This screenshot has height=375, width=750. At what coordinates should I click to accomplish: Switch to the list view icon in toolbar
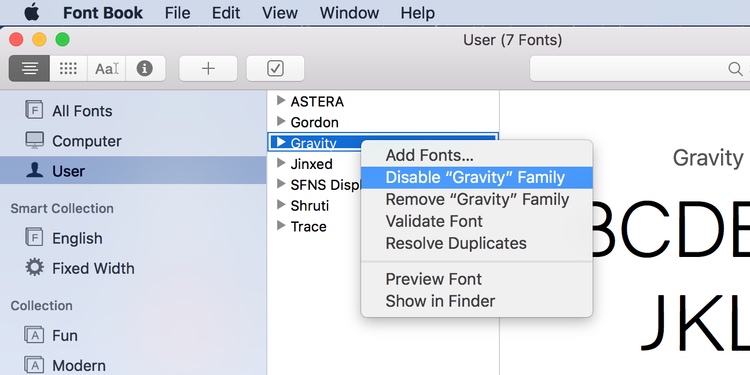[x=29, y=69]
